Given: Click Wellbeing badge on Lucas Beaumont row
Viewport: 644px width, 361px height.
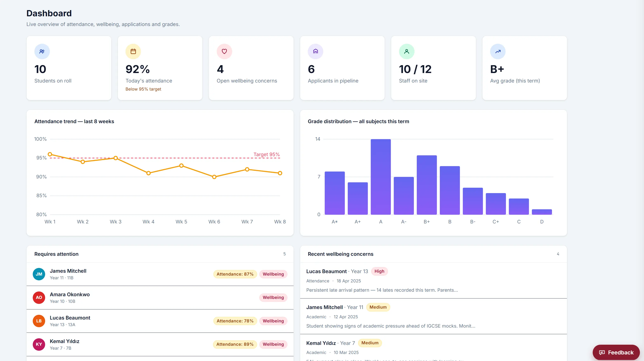Looking at the screenshot, I should tap(273, 321).
